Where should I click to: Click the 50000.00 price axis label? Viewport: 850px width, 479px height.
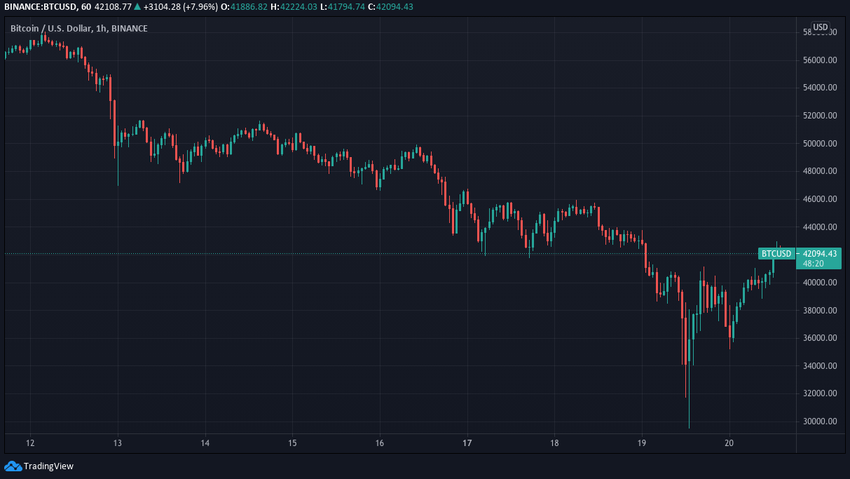tap(820, 144)
